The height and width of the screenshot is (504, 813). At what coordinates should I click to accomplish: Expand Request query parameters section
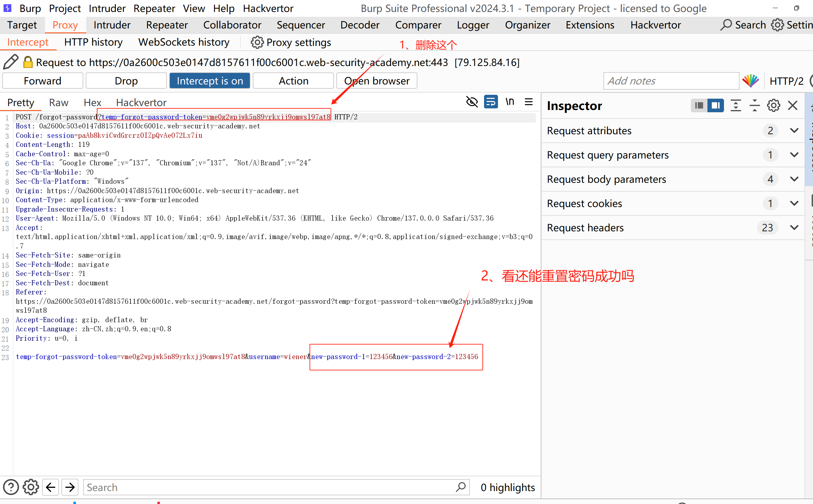point(794,155)
